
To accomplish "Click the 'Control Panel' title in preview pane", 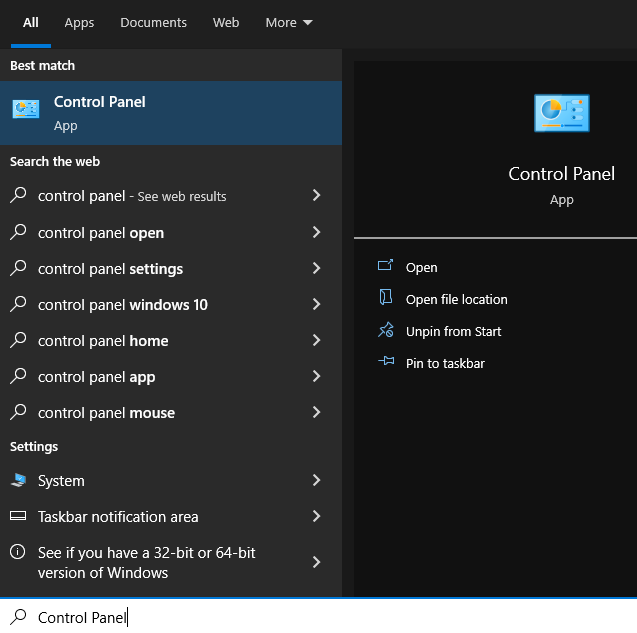I will [561, 174].
